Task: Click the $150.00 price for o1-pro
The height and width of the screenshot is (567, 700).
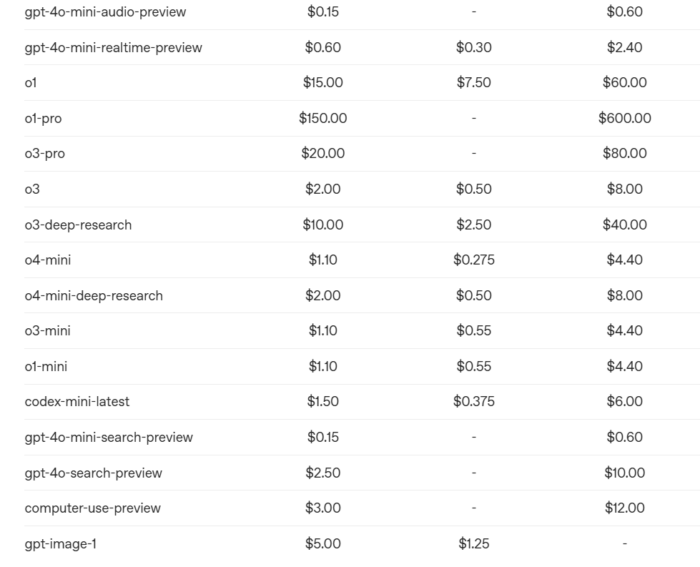Action: (x=323, y=118)
